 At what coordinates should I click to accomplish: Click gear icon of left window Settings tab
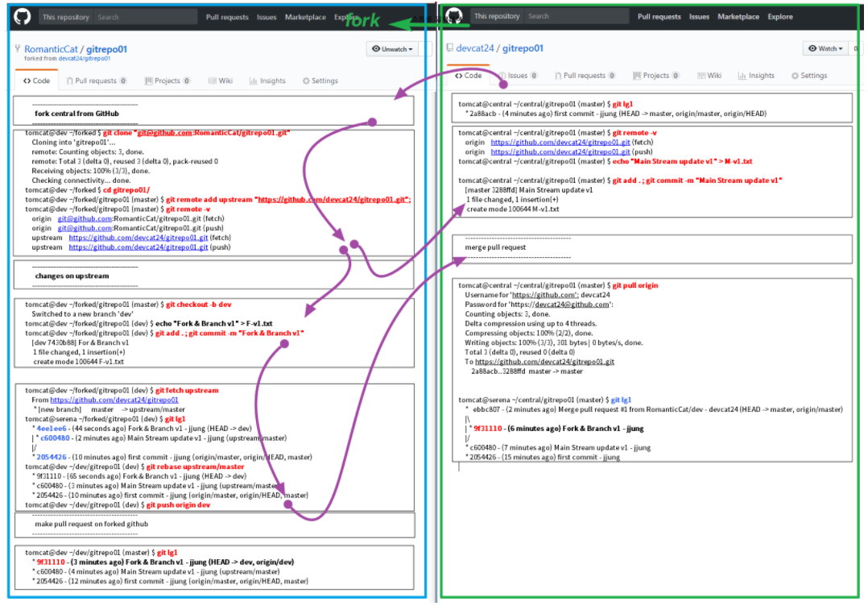[x=306, y=81]
